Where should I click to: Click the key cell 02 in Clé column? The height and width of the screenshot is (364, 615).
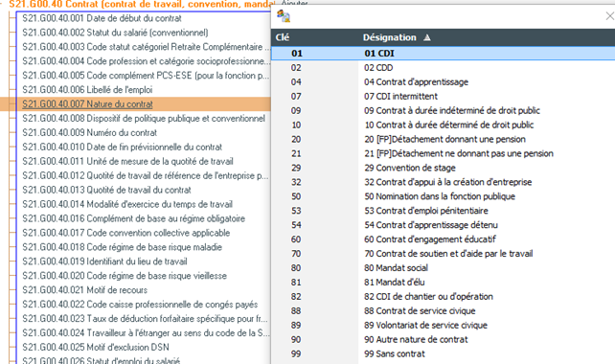(296, 67)
